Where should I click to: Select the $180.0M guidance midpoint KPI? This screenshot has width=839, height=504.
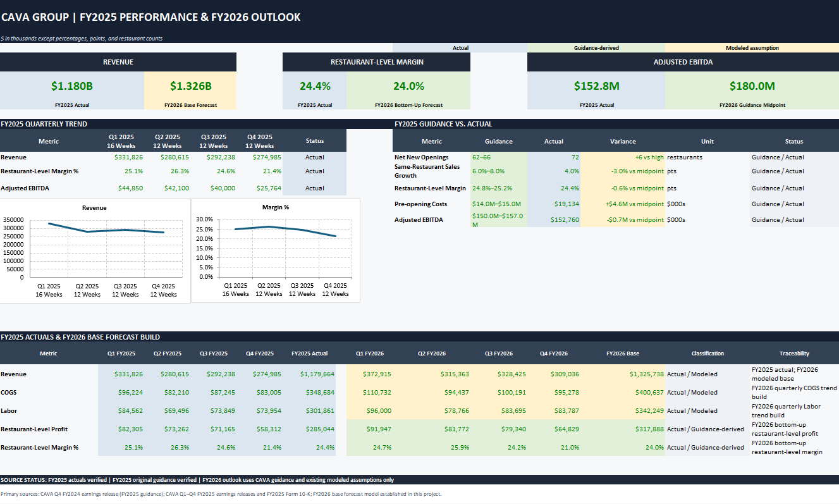coord(752,86)
